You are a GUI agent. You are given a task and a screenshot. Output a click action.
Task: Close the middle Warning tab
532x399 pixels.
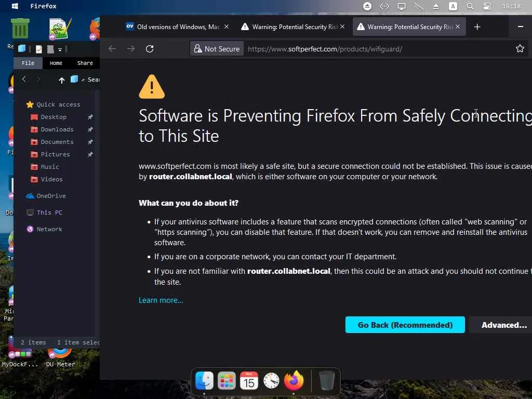pyautogui.click(x=342, y=26)
